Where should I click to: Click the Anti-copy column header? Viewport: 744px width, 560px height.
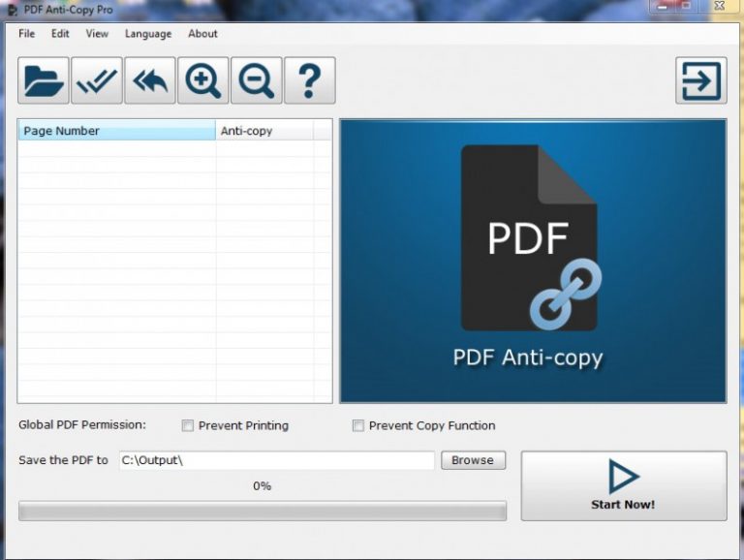tap(264, 131)
